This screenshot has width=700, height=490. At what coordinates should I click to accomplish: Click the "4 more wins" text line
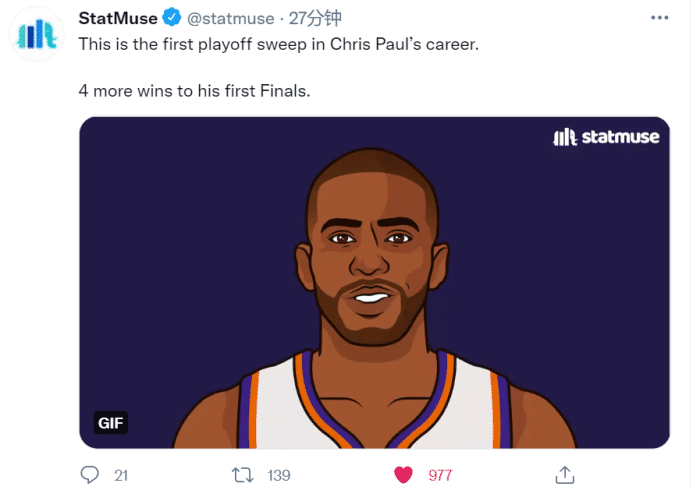point(195,90)
